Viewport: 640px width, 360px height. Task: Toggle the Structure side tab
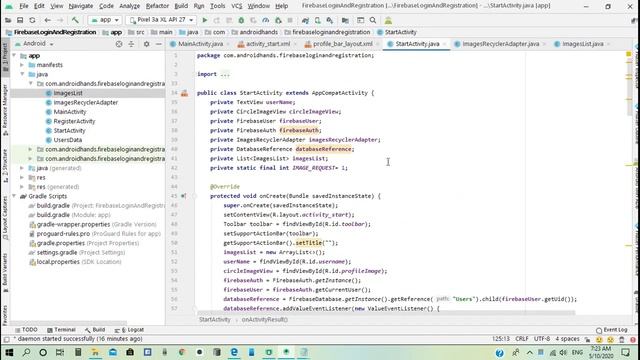tap(5, 167)
